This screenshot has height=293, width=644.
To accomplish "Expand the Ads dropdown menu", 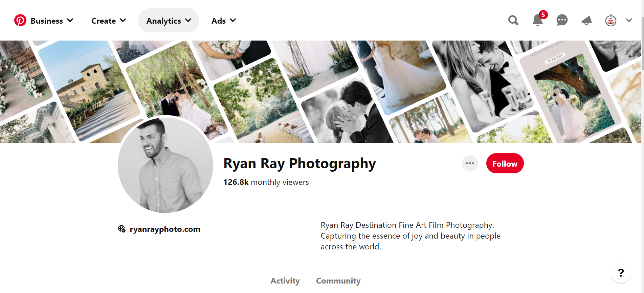I will [223, 21].
